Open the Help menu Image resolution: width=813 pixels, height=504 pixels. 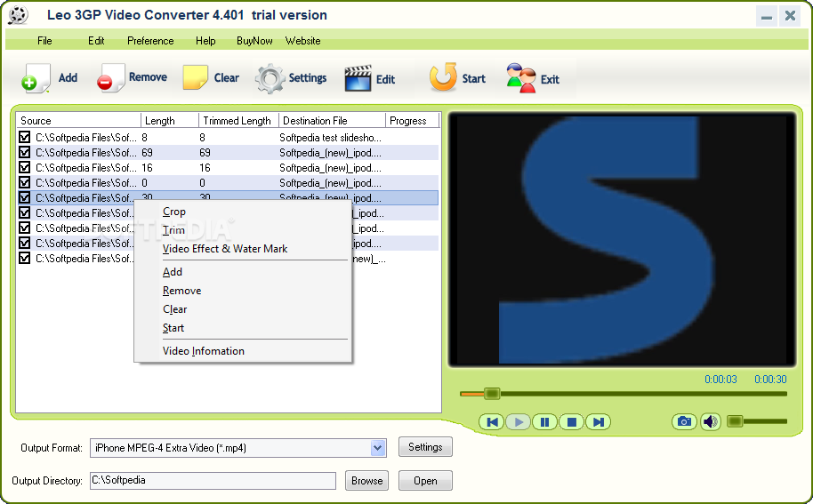pos(205,41)
